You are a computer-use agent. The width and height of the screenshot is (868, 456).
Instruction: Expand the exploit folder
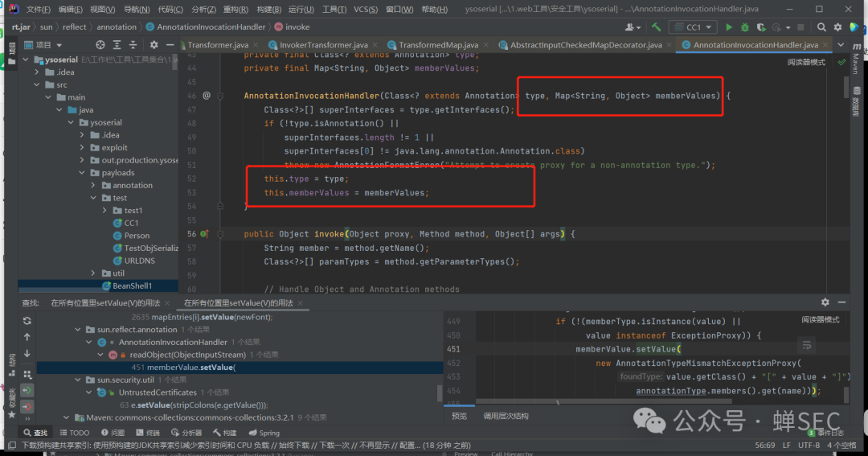pos(82,147)
